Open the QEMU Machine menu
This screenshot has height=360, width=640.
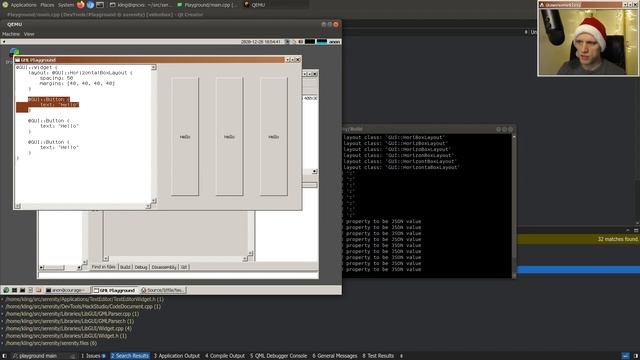(11, 34)
